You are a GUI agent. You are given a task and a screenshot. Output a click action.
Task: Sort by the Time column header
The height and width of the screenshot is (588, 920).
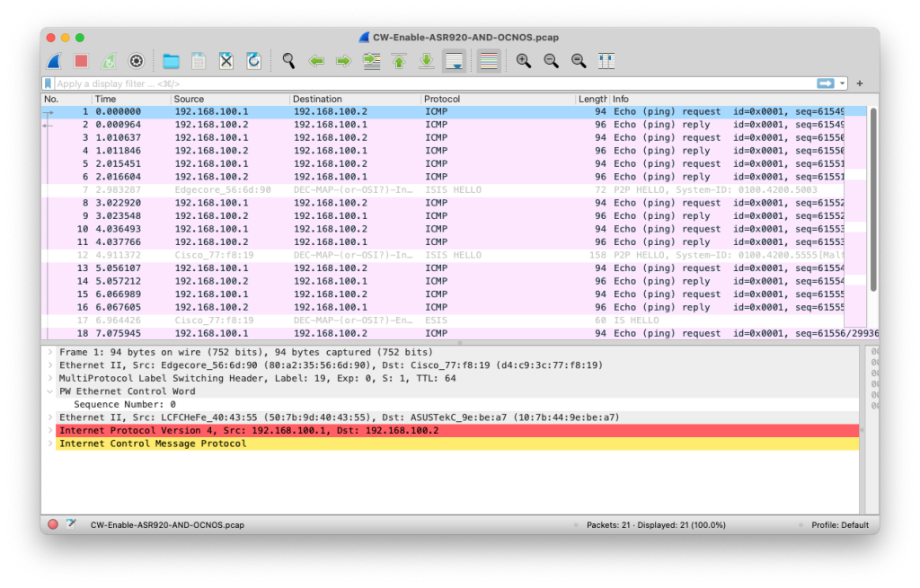108,99
